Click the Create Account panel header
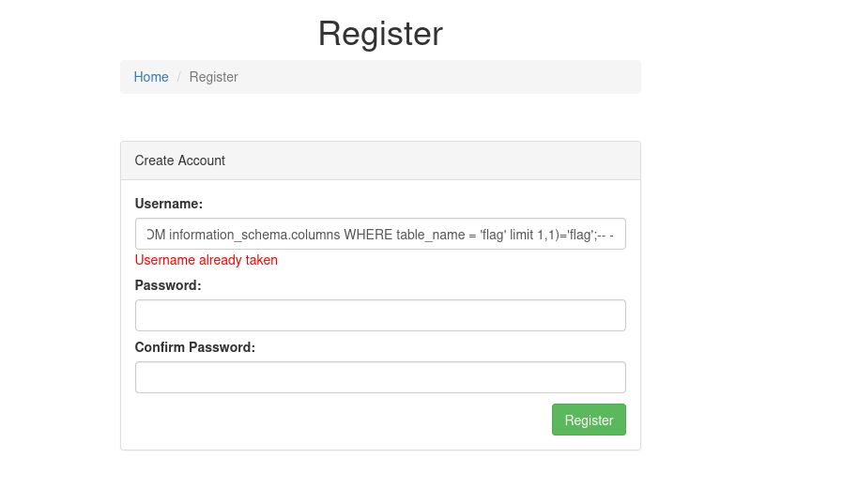The height and width of the screenshot is (504, 843). [x=180, y=160]
